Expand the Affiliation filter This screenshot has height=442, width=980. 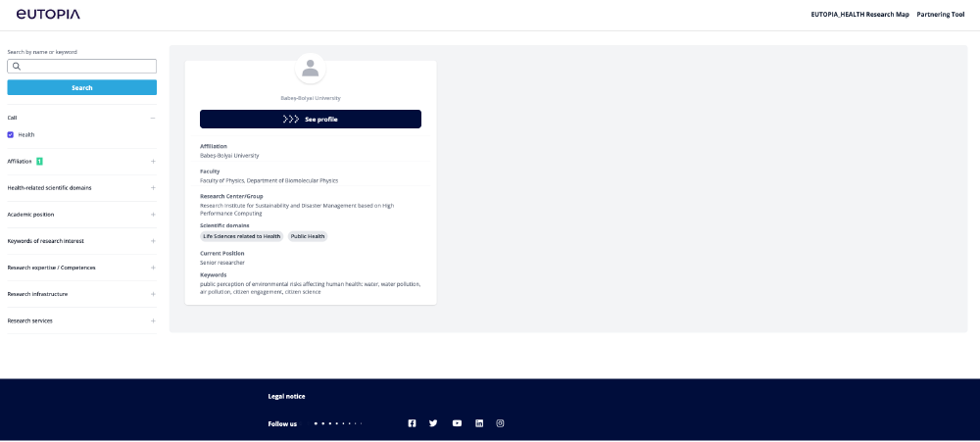click(x=153, y=161)
